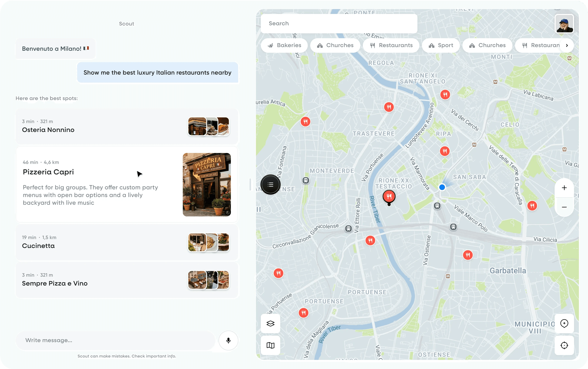The height and width of the screenshot is (369, 588).
Task: Click the Pizzeria Capri storefront photo
Action: click(x=207, y=185)
